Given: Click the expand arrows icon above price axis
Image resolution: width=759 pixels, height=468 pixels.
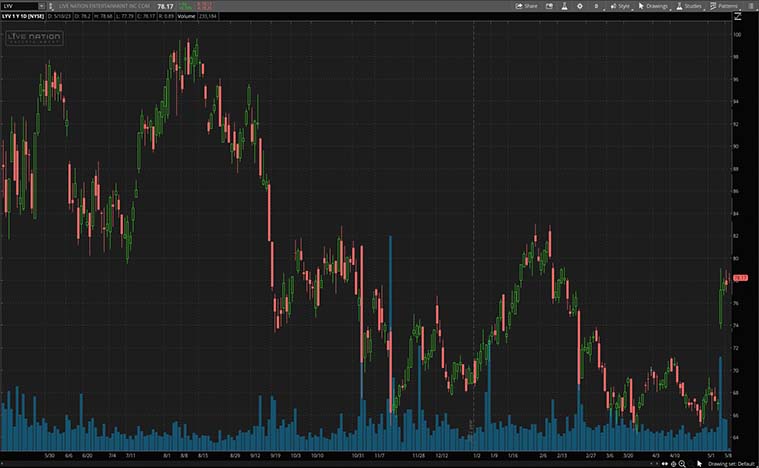Looking at the screenshot, I should pos(738,16).
